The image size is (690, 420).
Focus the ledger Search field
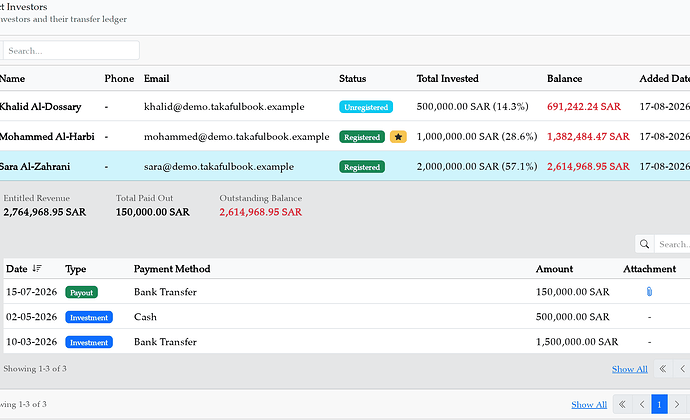click(x=672, y=244)
